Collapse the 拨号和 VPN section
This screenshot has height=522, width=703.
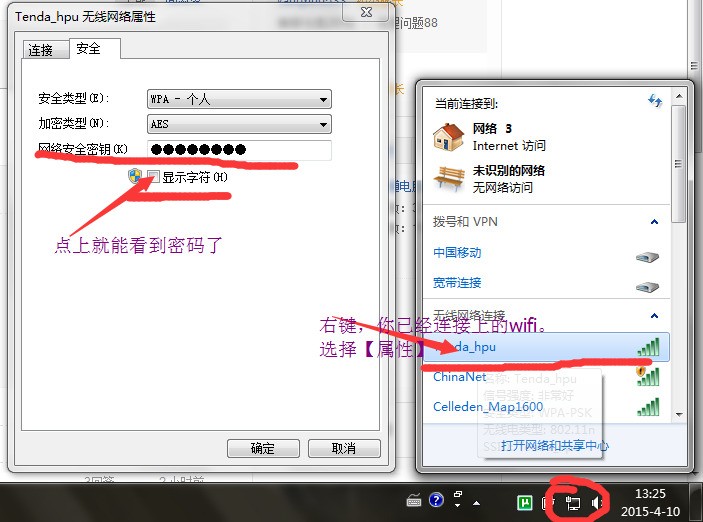coord(654,222)
